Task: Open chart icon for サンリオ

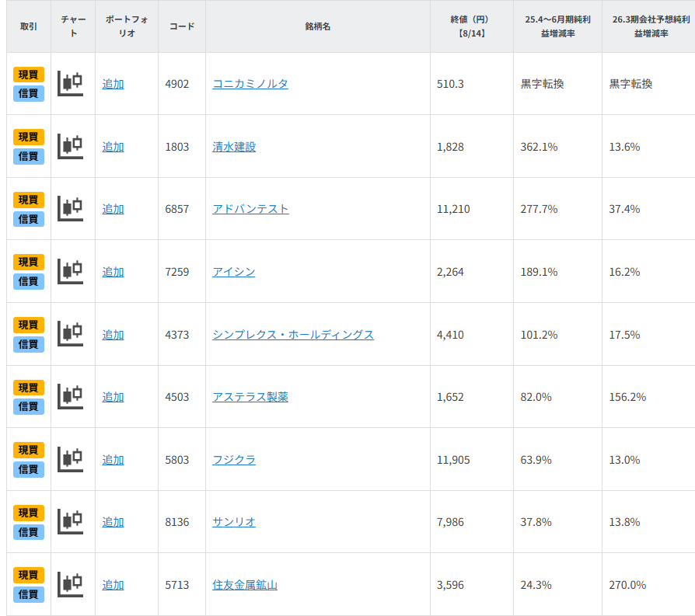Action: (71, 522)
